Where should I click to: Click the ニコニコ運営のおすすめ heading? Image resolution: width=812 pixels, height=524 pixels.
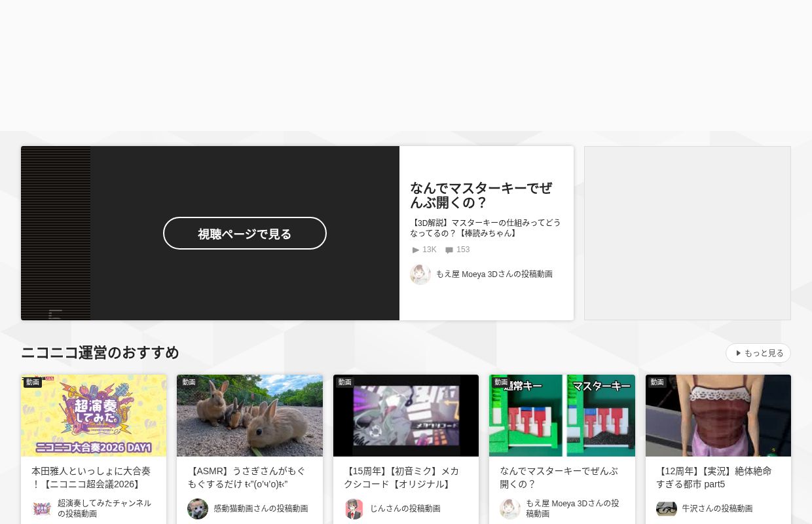(x=100, y=352)
